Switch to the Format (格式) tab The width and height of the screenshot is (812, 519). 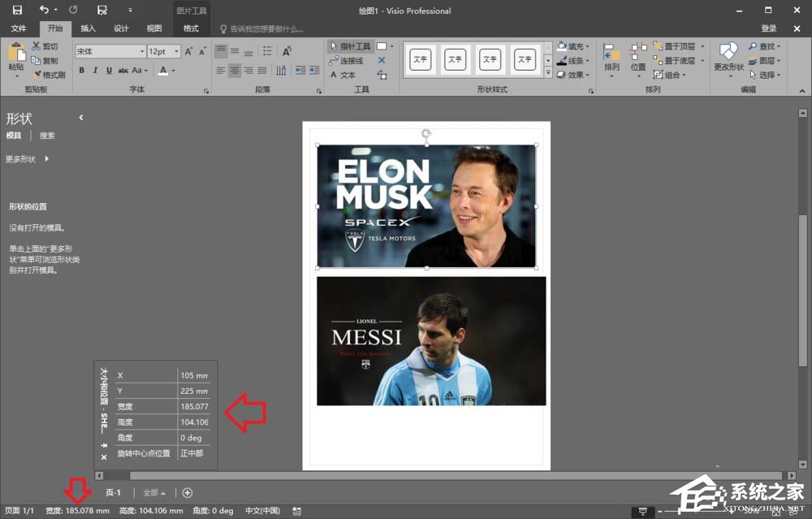[191, 28]
